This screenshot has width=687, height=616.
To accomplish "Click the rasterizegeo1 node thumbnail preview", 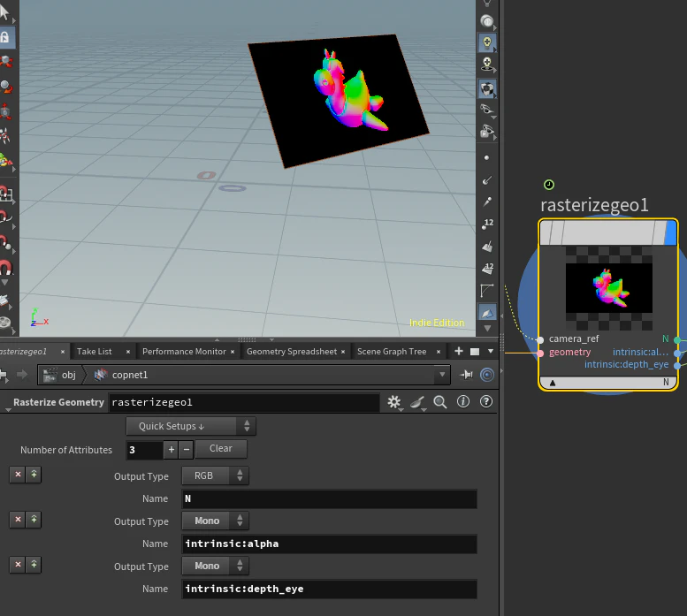I will (x=608, y=288).
